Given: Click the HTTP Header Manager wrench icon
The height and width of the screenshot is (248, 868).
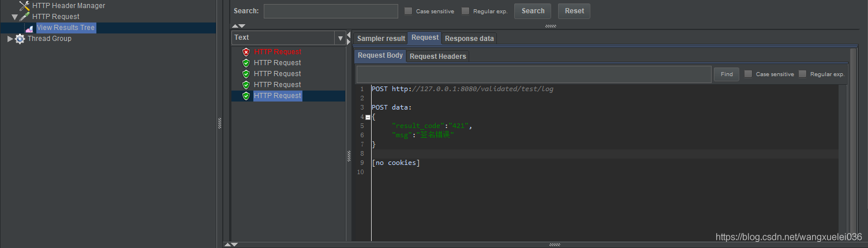Looking at the screenshot, I should click(24, 6).
